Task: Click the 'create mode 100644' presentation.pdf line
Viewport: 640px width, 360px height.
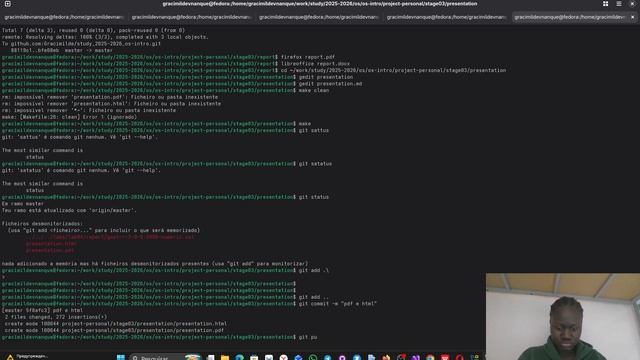Action: point(114,330)
